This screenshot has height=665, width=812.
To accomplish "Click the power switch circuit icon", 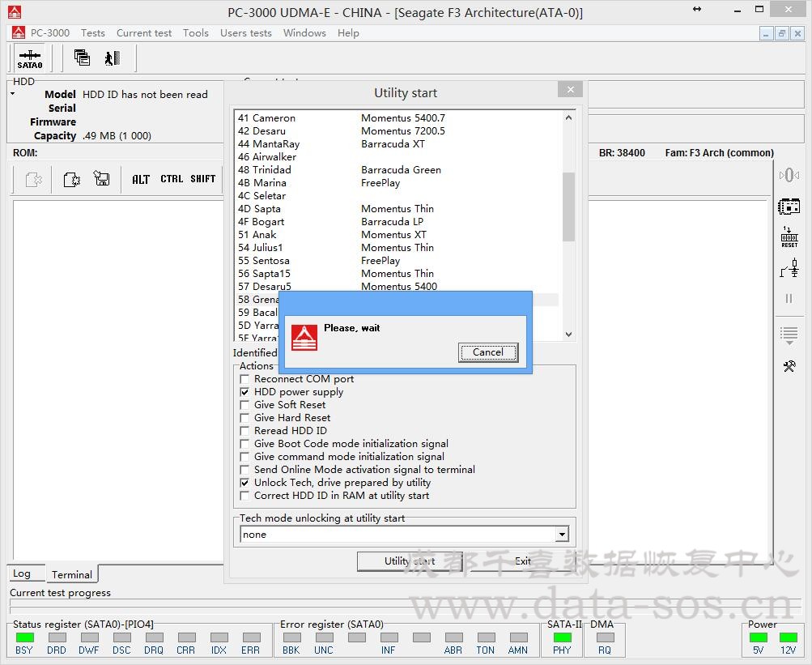I will (x=789, y=268).
